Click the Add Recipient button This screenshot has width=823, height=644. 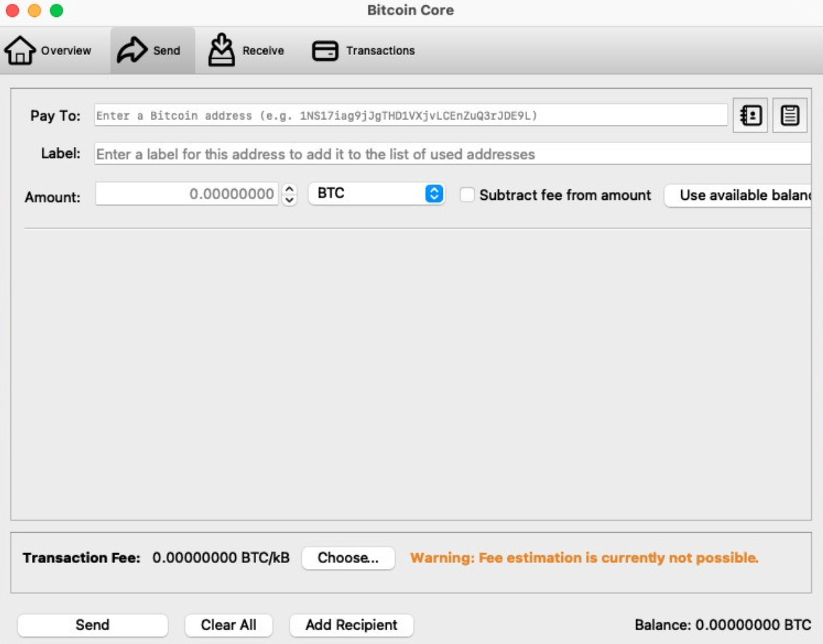(351, 625)
